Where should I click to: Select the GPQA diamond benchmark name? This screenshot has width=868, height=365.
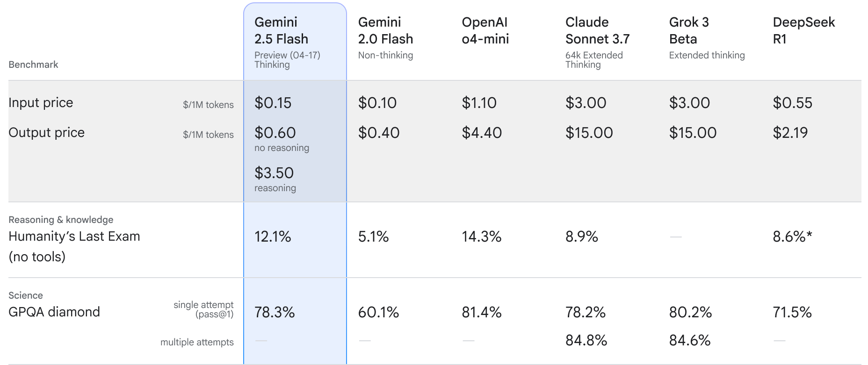point(54,312)
